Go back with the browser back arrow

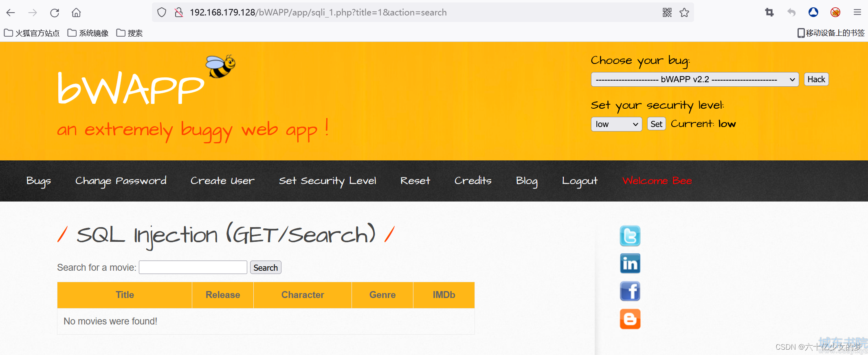coord(11,13)
